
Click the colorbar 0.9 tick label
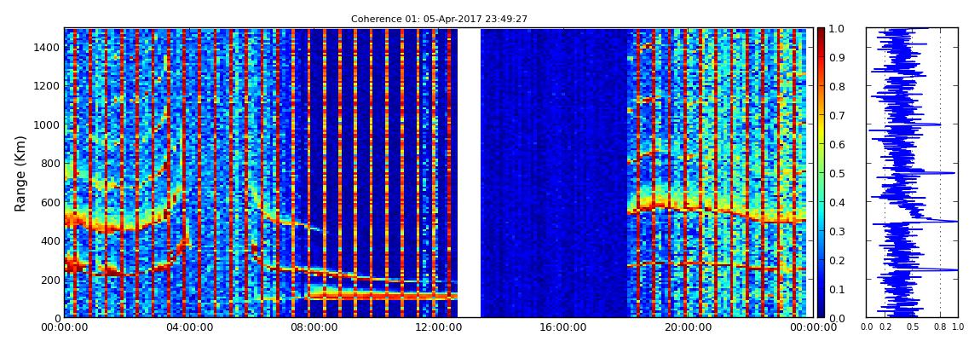pyautogui.click(x=836, y=57)
